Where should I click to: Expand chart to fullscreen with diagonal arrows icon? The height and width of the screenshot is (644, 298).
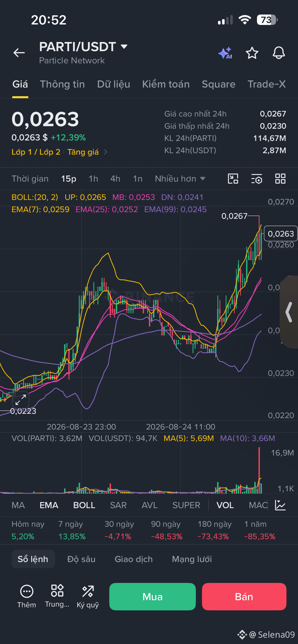tap(21, 400)
